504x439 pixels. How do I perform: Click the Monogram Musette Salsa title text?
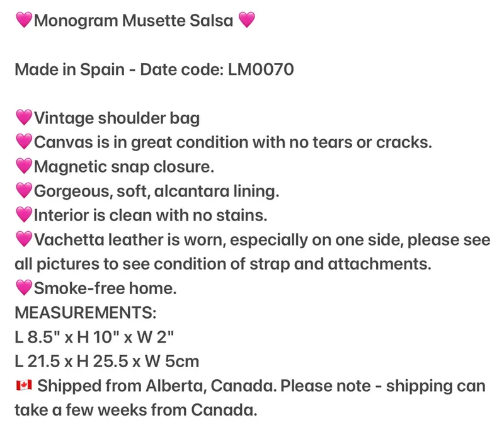134,21
